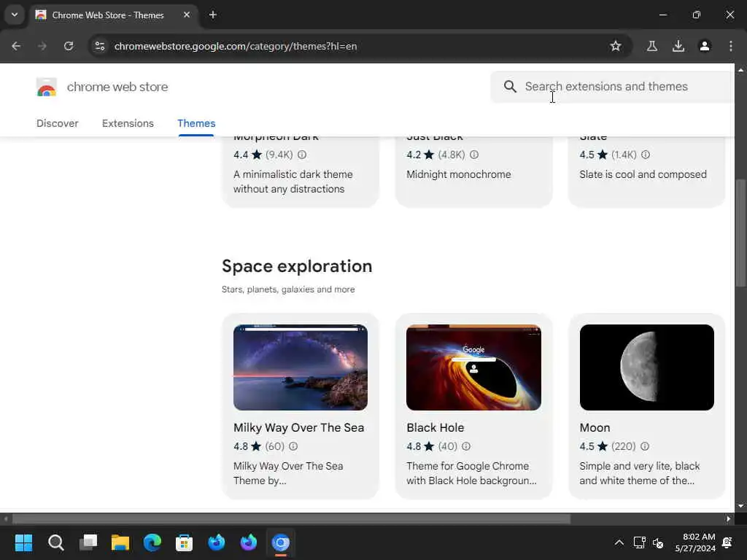Click "Slate is cool and composed" text
The image size is (747, 560).
click(x=643, y=174)
